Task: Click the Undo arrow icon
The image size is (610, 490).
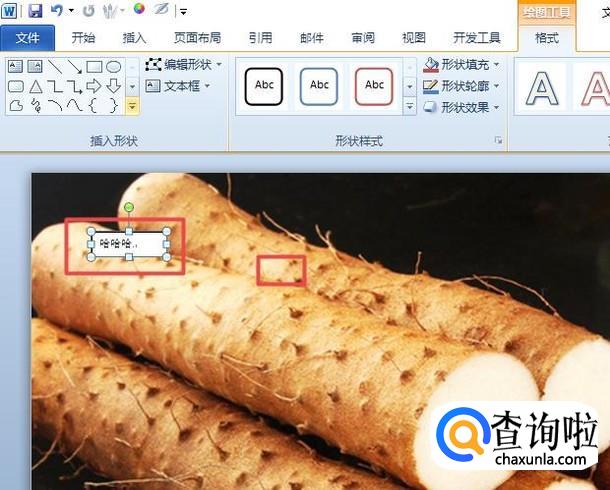Action: (56, 10)
